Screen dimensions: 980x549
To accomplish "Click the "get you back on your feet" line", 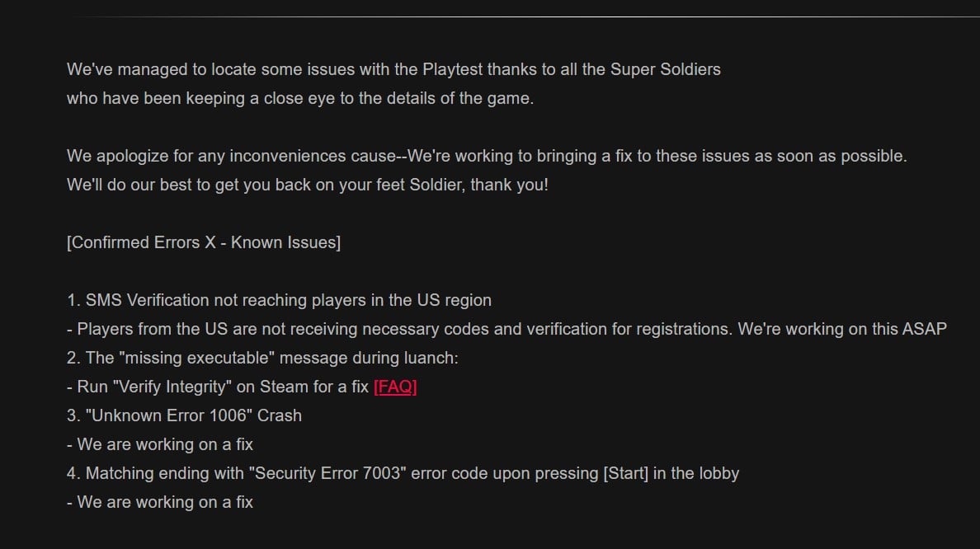I will pos(307,185).
